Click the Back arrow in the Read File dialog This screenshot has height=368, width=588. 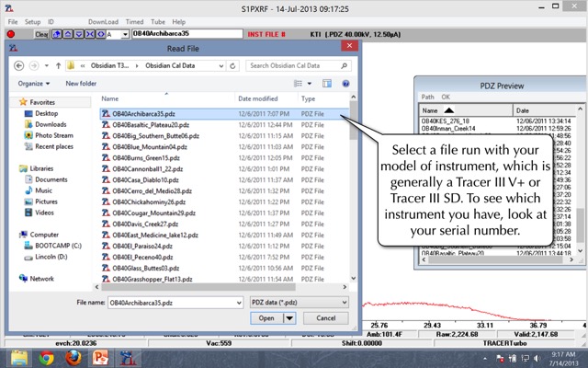(19, 66)
